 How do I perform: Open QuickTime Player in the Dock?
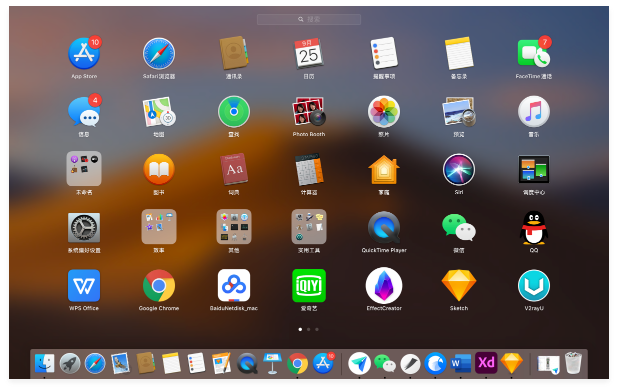(x=247, y=363)
